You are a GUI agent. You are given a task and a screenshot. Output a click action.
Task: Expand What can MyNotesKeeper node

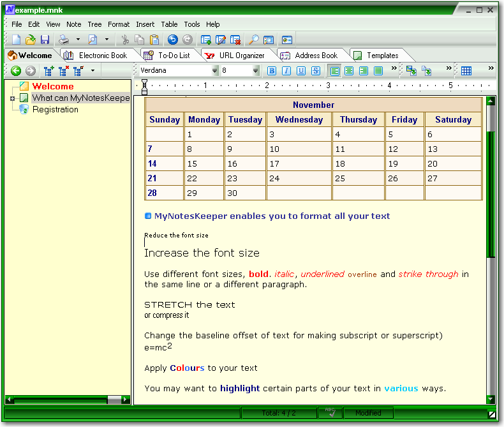(x=13, y=98)
